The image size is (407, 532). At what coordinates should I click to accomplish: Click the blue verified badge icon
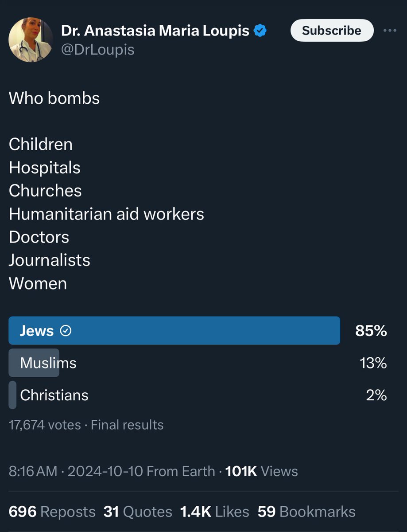[x=260, y=31]
